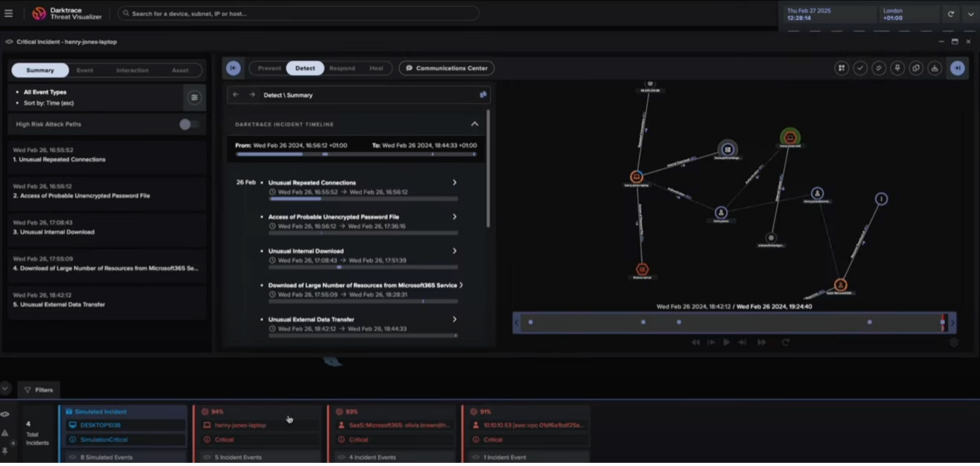980x466 pixels.
Task: Click the From/To incident time range bar
Action: tap(357, 154)
